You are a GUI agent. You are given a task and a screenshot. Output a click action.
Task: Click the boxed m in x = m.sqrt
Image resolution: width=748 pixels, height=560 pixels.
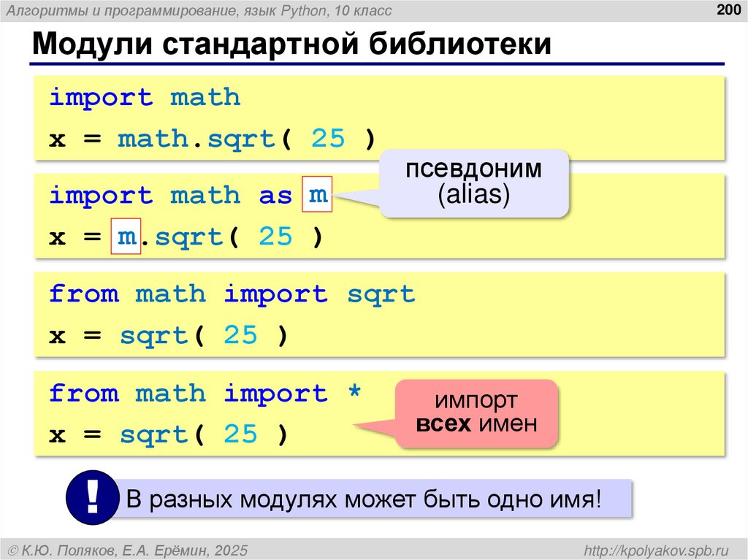point(124,236)
